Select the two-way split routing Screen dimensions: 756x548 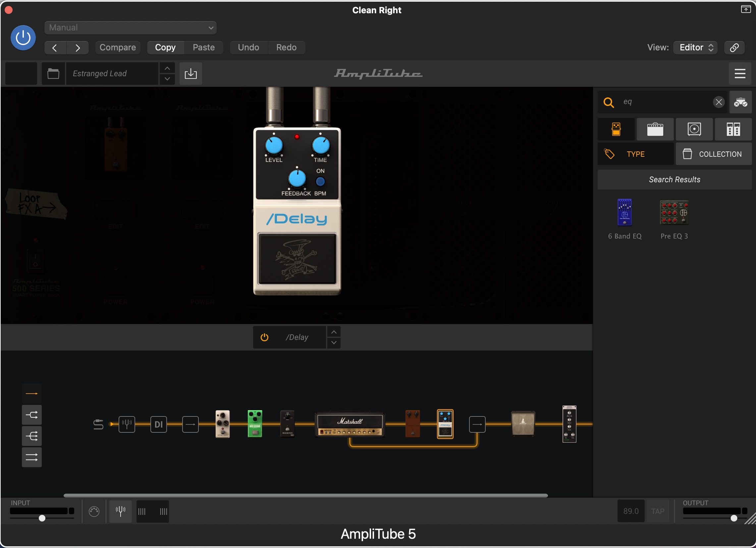pyautogui.click(x=32, y=415)
